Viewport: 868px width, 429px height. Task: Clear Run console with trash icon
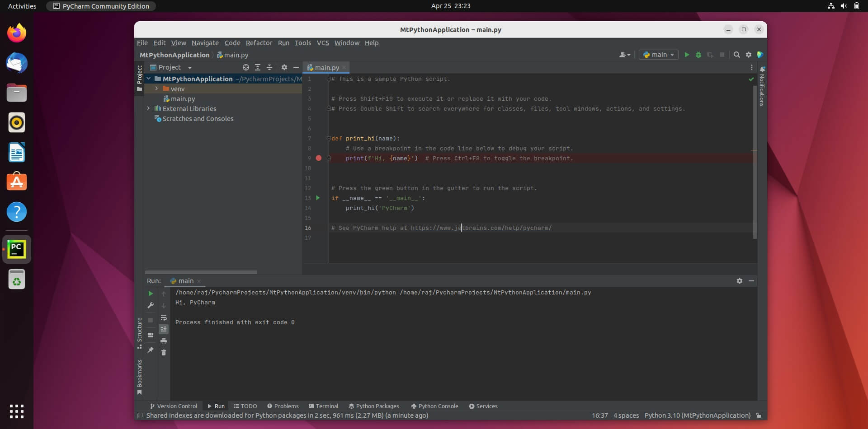(x=164, y=353)
